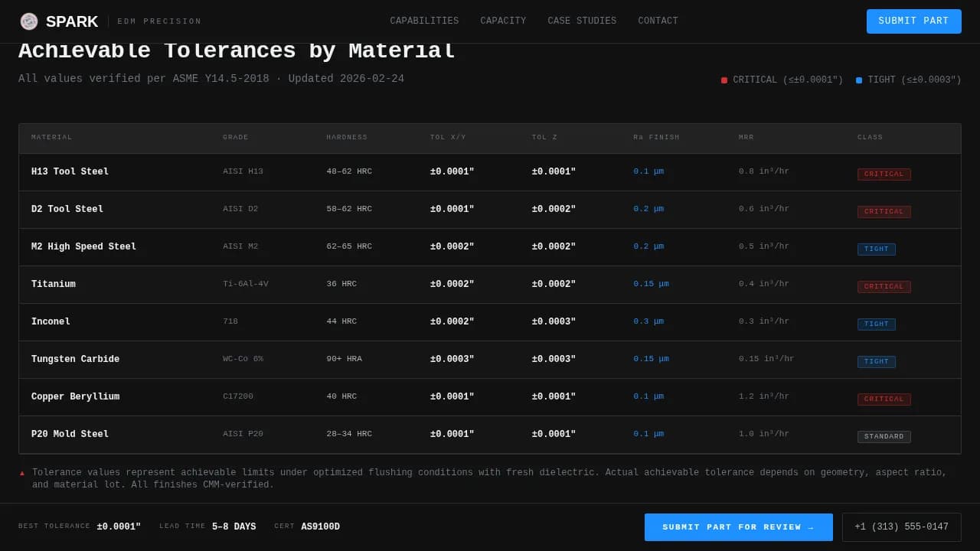Click the red warning triangle by the footnote

pyautogui.click(x=22, y=474)
